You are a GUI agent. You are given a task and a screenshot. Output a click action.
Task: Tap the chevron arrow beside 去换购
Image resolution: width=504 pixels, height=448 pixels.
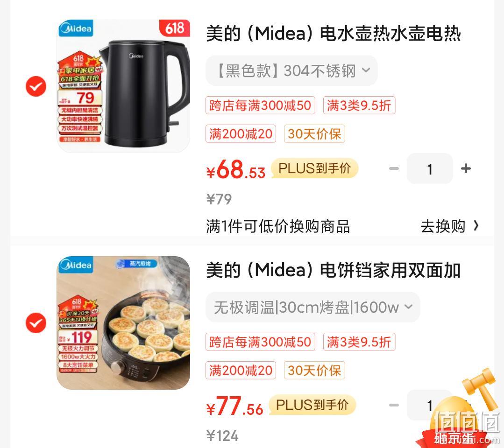pos(476,226)
